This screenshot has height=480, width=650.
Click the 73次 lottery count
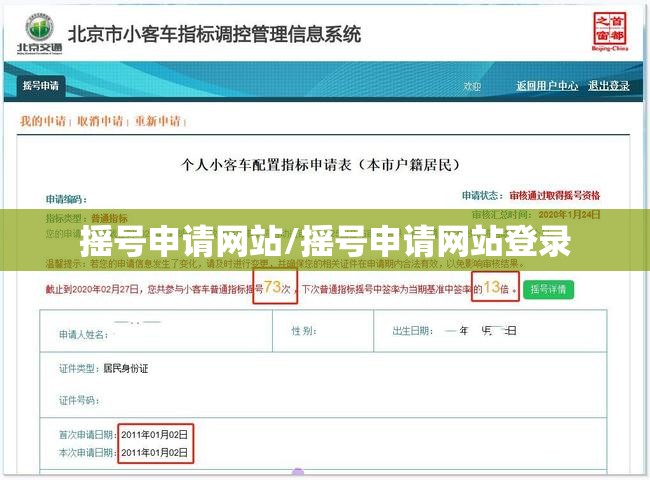tap(277, 287)
